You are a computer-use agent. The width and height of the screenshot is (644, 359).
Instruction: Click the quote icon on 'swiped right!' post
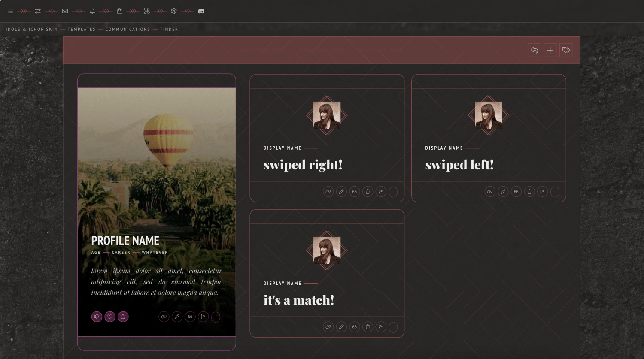(x=355, y=192)
